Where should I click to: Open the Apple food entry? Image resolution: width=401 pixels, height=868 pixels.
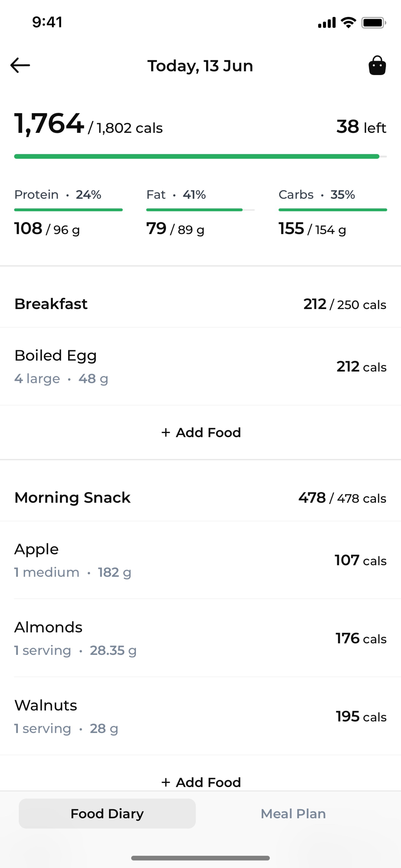coord(200,560)
